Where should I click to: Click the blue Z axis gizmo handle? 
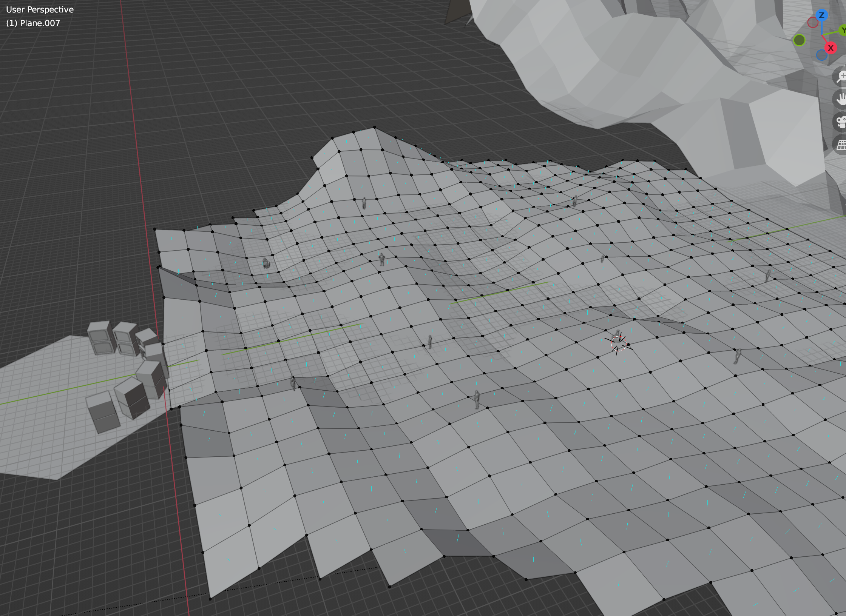821,15
